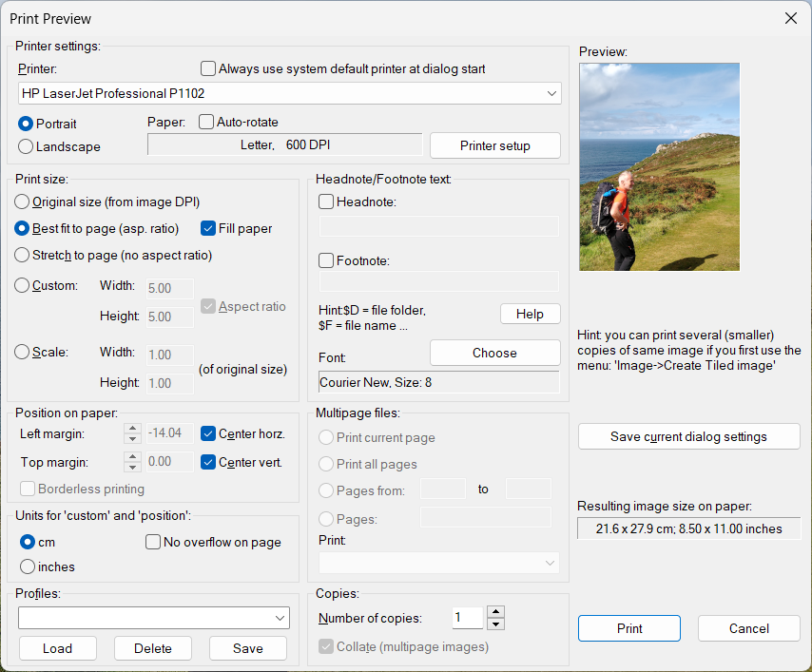The height and width of the screenshot is (672, 812).
Task: Click the hiker preview image
Action: pyautogui.click(x=659, y=166)
